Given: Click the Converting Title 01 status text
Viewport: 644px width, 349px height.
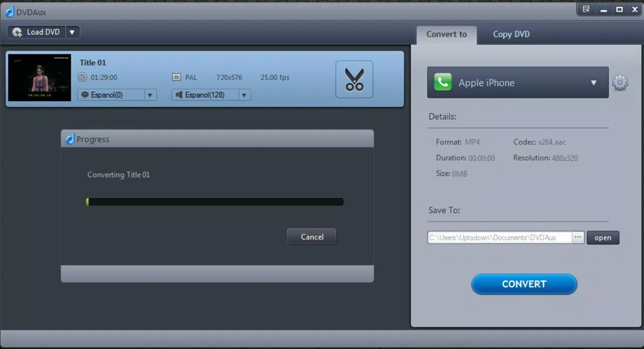Looking at the screenshot, I should 119,174.
